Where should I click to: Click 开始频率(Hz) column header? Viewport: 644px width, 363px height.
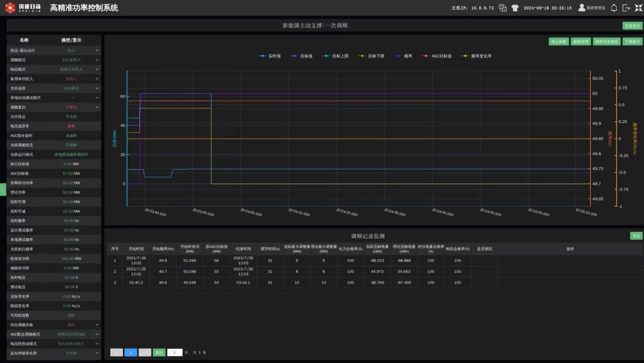click(x=163, y=249)
